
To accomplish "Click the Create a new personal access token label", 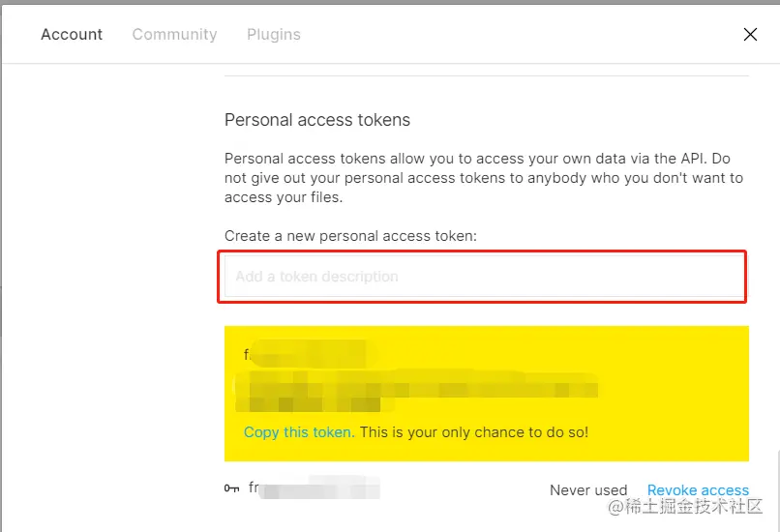I will [x=350, y=236].
